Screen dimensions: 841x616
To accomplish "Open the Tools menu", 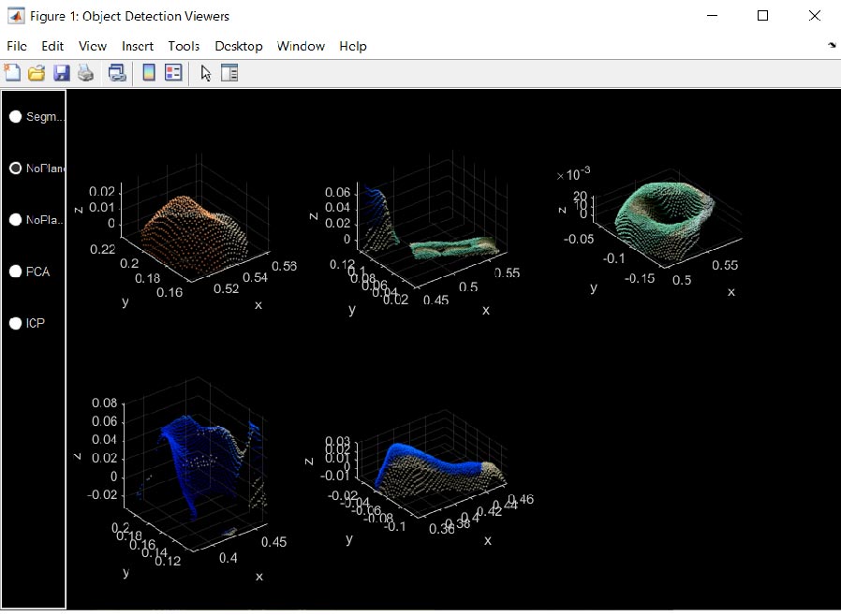I will coord(184,46).
